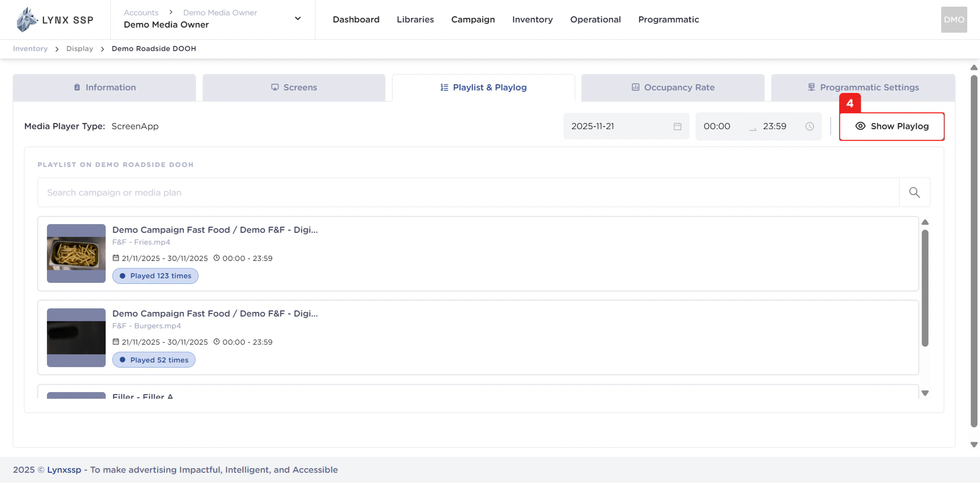The width and height of the screenshot is (980, 484).
Task: Open the calendar icon in date field
Action: 677,127
